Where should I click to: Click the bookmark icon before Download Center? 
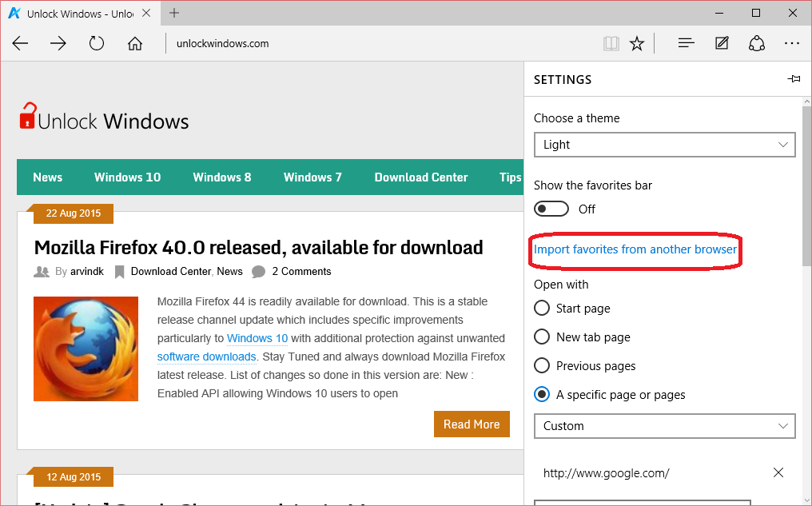[120, 272]
